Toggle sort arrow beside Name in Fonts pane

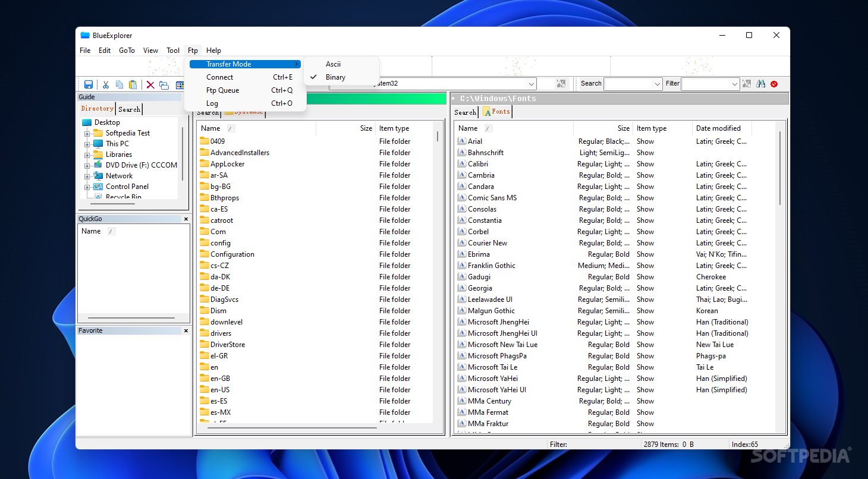click(488, 128)
